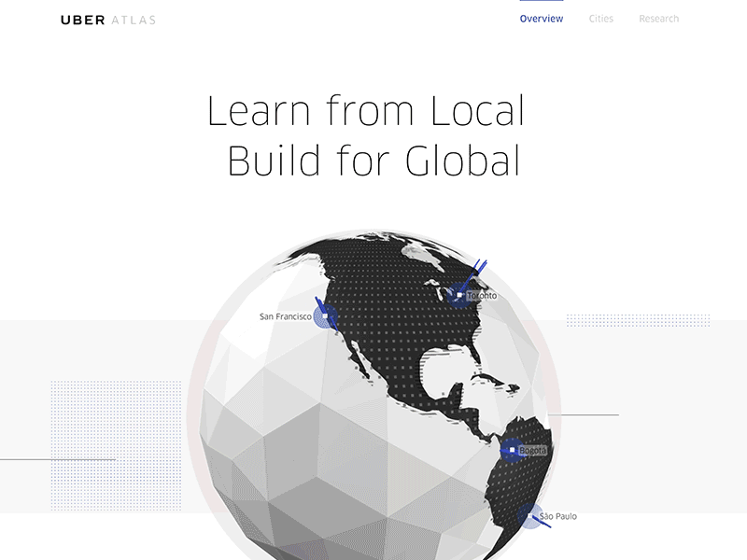747x560 pixels.
Task: Select the Toronto location pin on the globe
Action: point(458,296)
